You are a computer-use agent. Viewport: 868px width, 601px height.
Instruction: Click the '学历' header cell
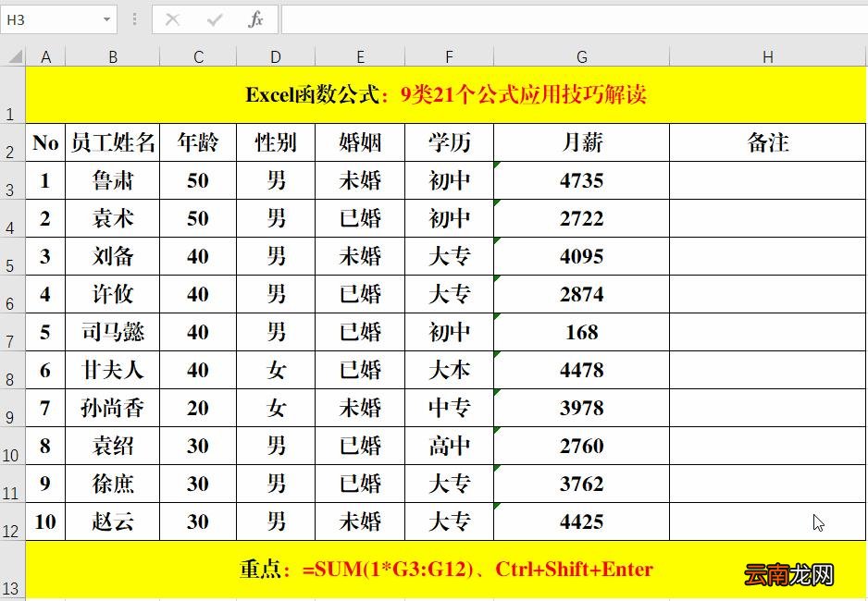click(x=449, y=142)
